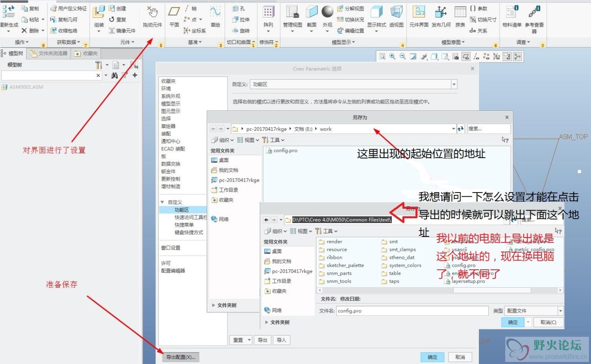Switch to the 文件夹浏览器 tab

[x=48, y=53]
